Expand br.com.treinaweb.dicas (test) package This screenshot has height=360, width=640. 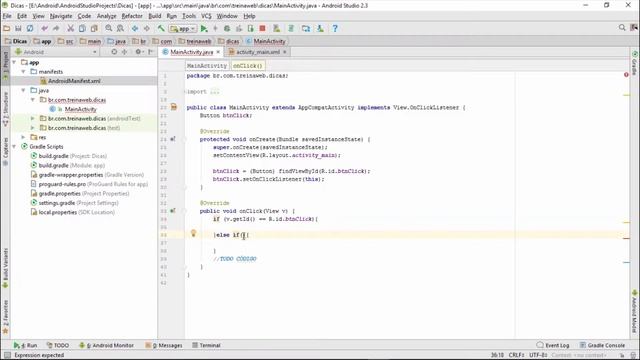[33, 128]
